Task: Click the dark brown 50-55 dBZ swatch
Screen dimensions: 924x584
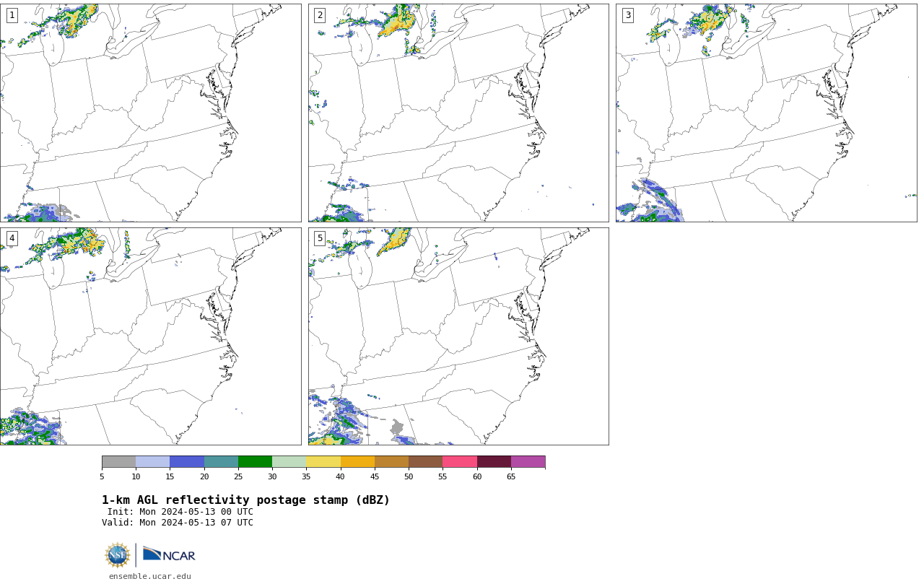Action: [425, 462]
